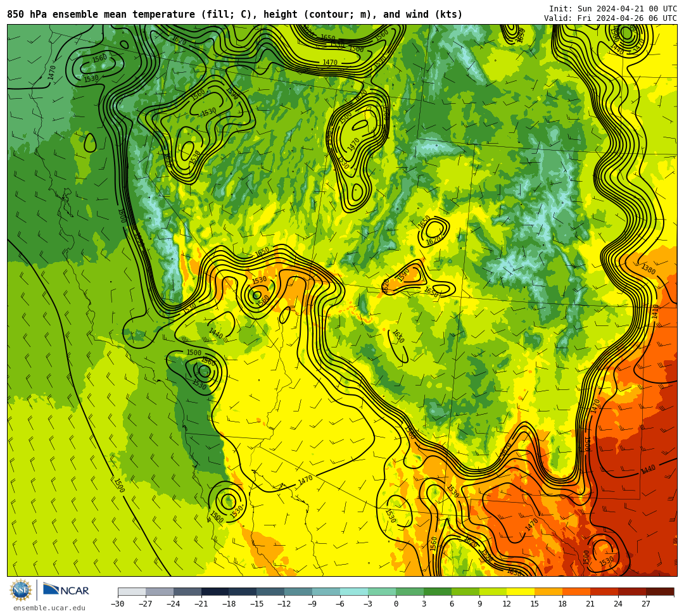Click the 1380 height contour label
684x616 pixels.
tap(649, 270)
